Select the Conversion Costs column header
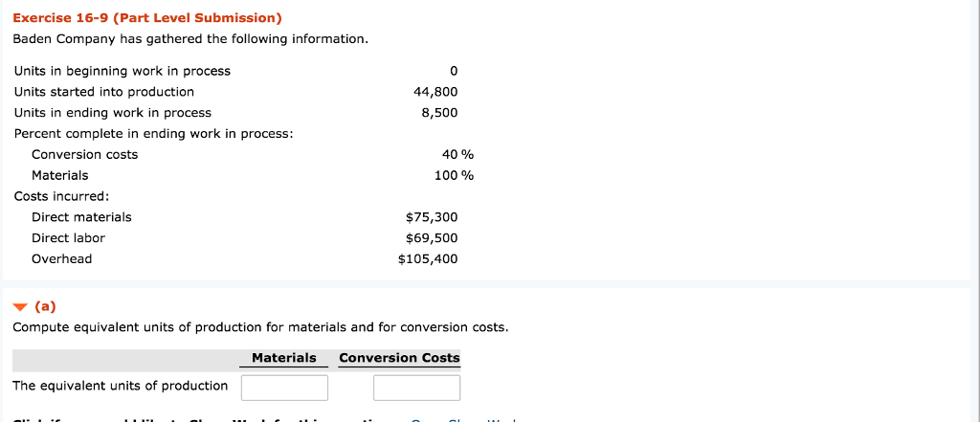The image size is (980, 422). 399,358
